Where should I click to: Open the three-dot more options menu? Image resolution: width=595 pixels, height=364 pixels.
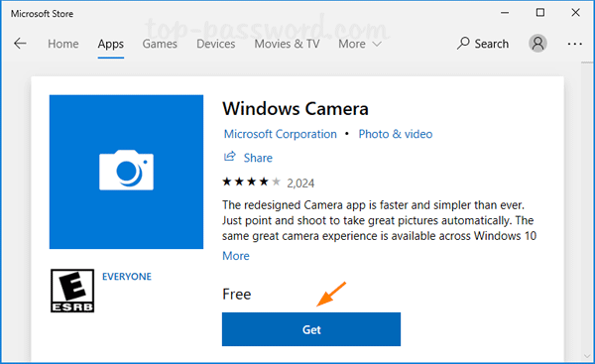575,44
